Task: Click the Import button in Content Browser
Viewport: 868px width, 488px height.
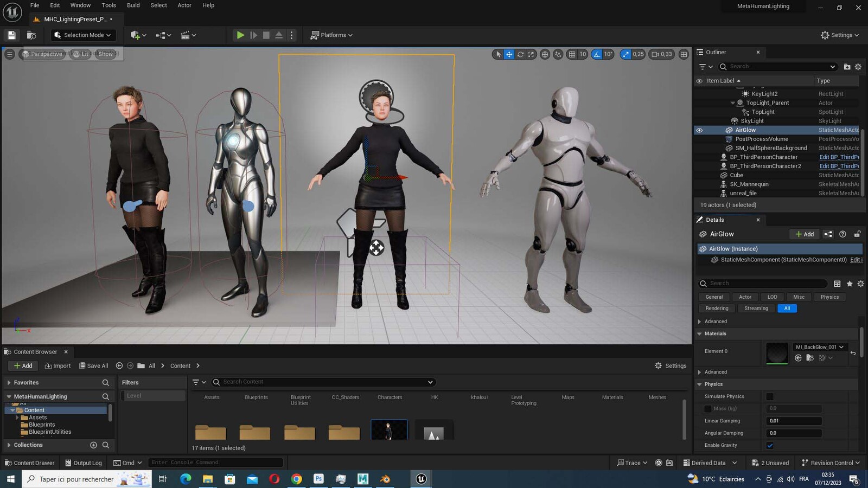Action: pos(58,366)
